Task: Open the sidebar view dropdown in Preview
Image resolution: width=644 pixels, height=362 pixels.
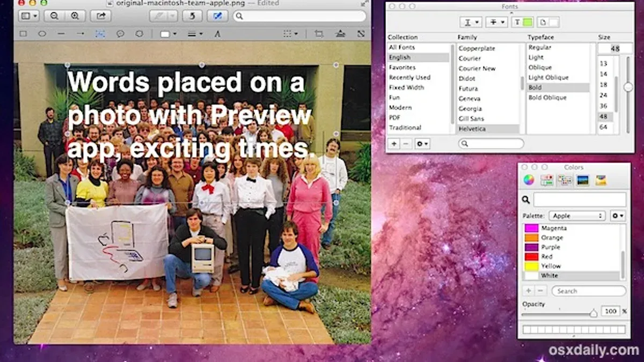Action: [x=28, y=16]
